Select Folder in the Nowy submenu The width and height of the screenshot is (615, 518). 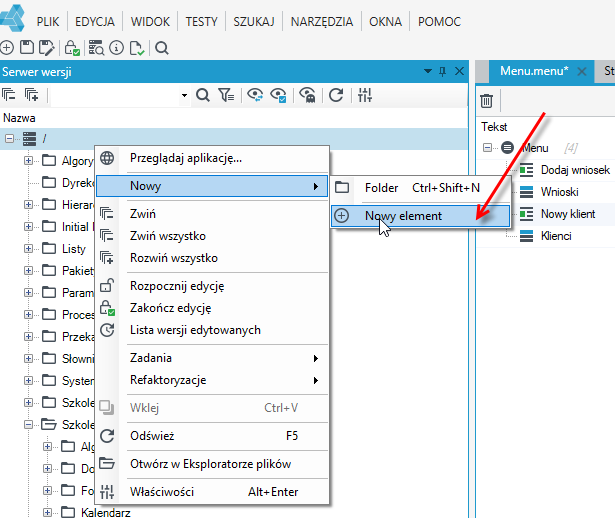pos(420,188)
